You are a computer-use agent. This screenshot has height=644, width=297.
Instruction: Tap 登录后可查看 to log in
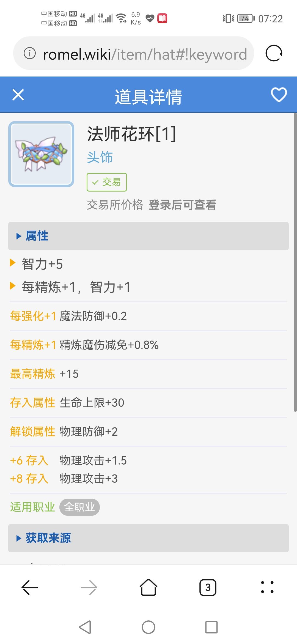[182, 205]
